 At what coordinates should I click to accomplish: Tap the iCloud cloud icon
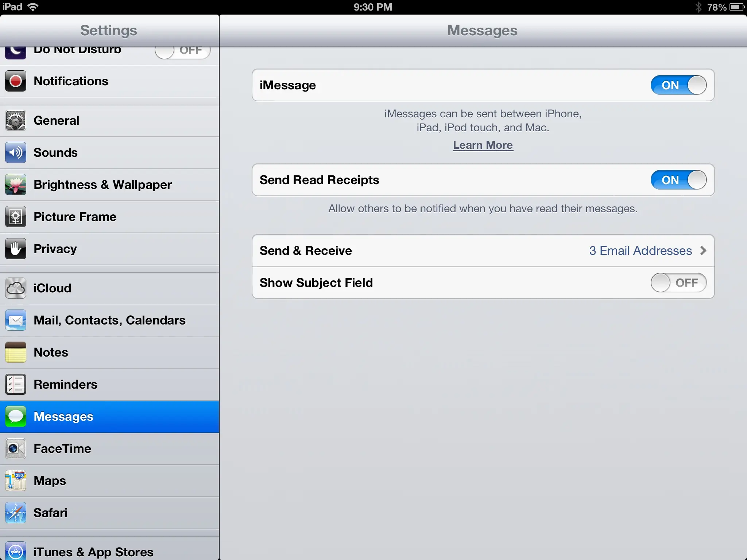tap(16, 288)
